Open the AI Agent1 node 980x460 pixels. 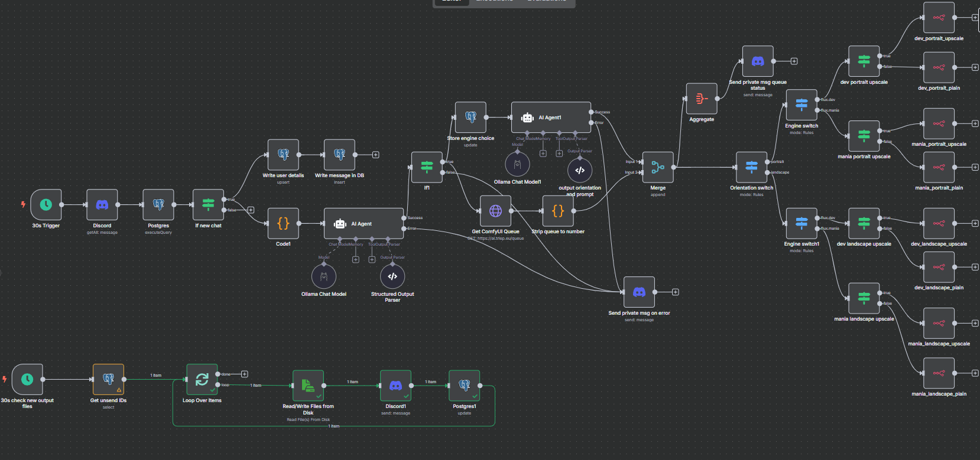[x=551, y=118]
